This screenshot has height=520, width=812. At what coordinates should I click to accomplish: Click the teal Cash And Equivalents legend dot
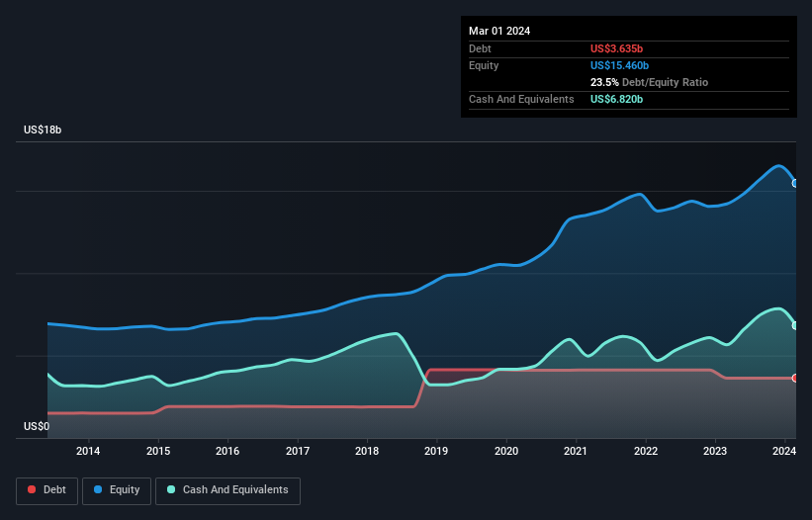tap(171, 489)
